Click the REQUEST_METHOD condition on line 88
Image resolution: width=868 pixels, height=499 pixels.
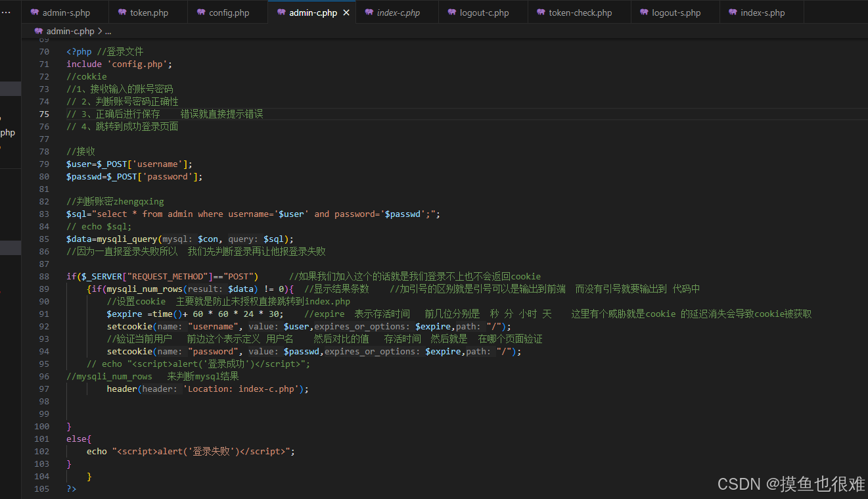(162, 276)
